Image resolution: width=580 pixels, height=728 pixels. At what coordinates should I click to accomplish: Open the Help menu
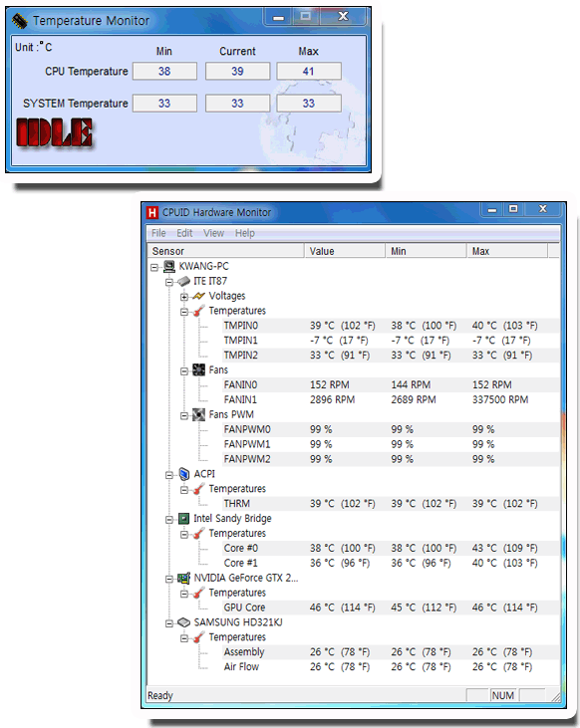click(x=245, y=233)
